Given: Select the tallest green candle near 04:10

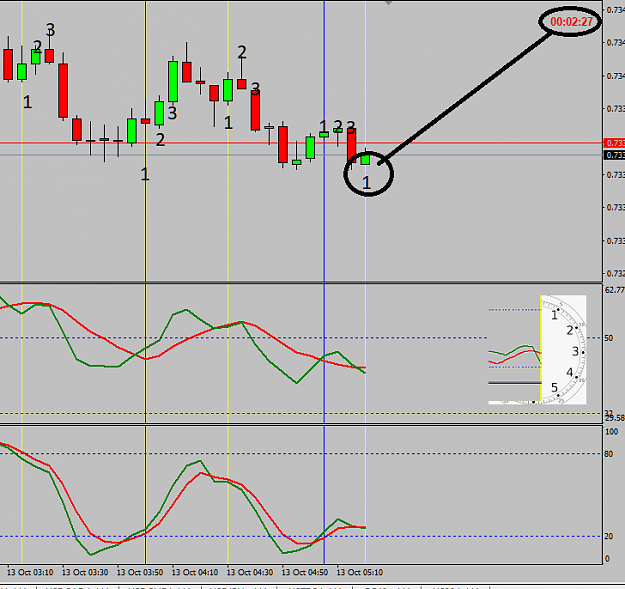Looking at the screenshot, I should (x=173, y=81).
